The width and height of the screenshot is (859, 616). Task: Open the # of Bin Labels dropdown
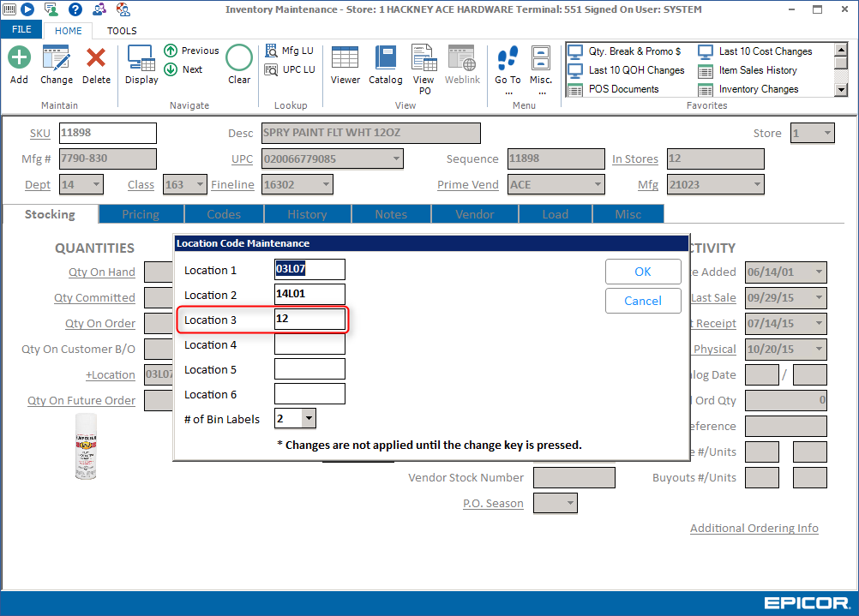309,418
